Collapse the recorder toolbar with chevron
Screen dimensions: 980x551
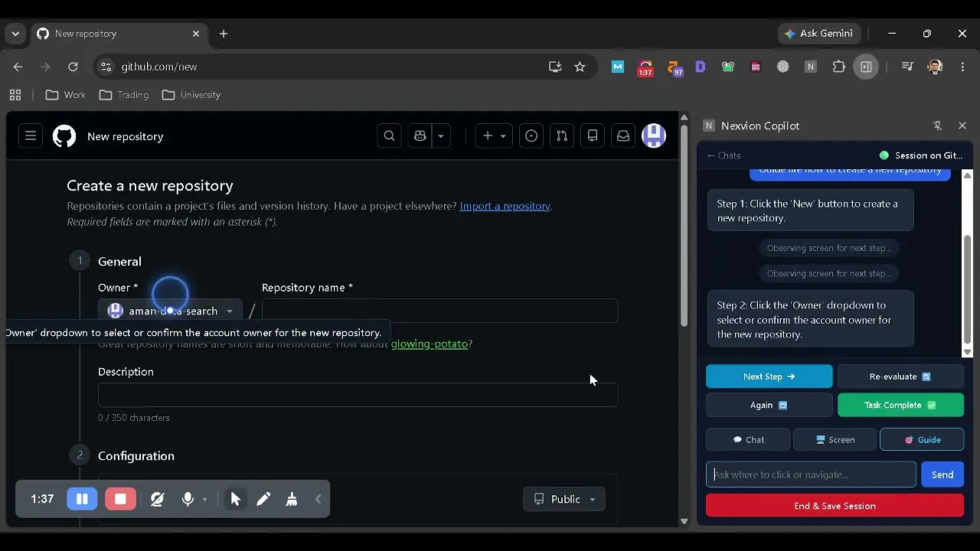click(x=318, y=499)
